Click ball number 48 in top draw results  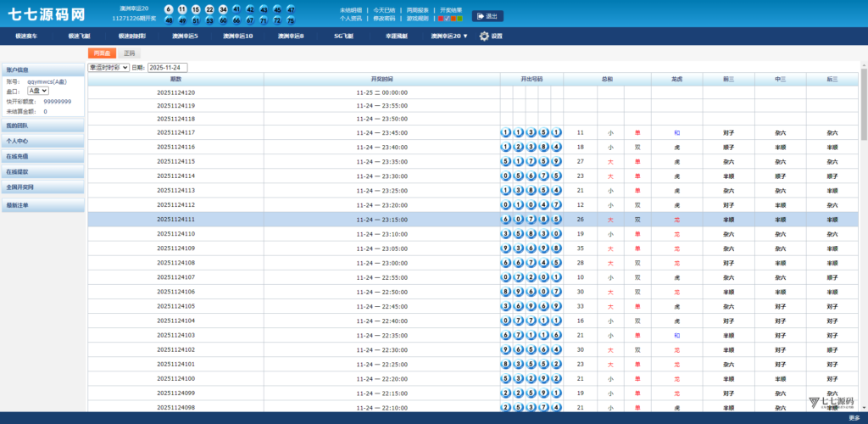coord(169,20)
